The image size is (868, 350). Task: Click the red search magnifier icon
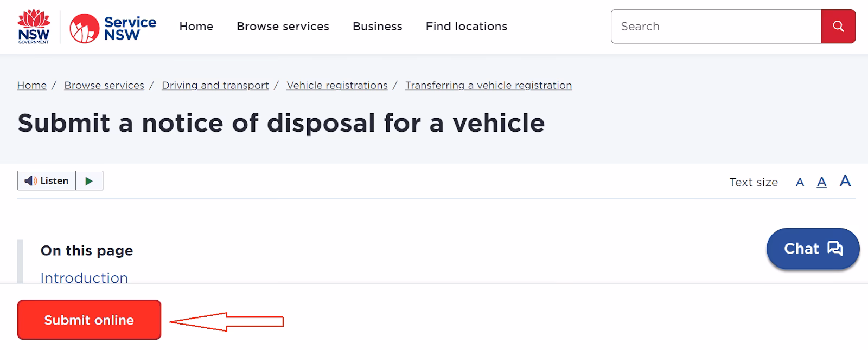[x=839, y=26]
